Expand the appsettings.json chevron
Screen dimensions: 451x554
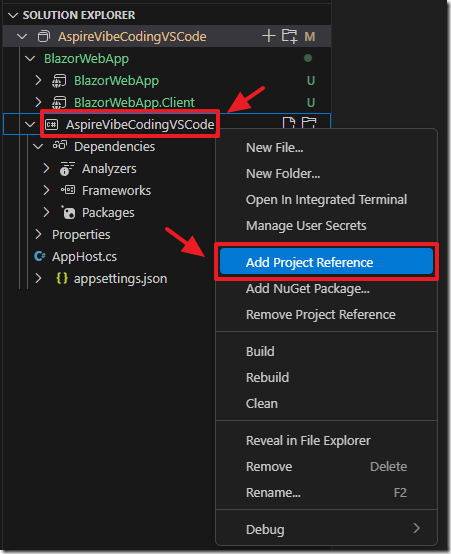pos(38,278)
